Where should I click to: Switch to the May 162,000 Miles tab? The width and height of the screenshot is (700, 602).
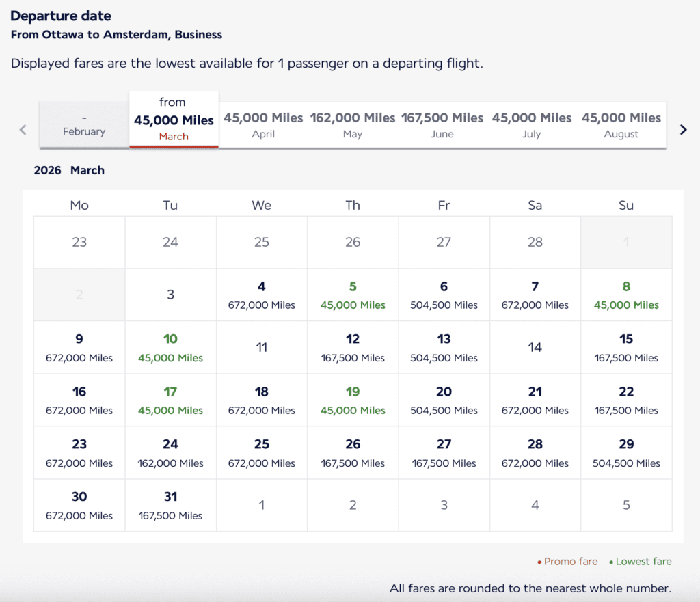click(x=353, y=125)
